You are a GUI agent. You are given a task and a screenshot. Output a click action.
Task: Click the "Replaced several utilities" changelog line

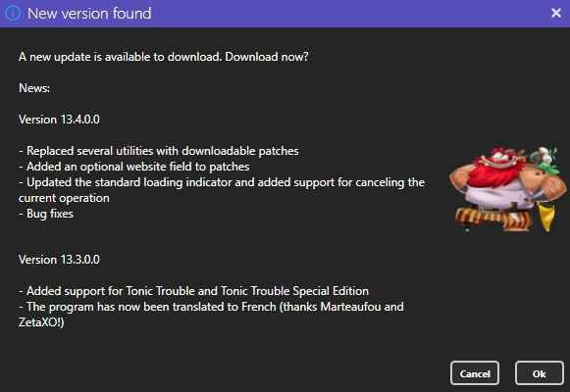159,151
